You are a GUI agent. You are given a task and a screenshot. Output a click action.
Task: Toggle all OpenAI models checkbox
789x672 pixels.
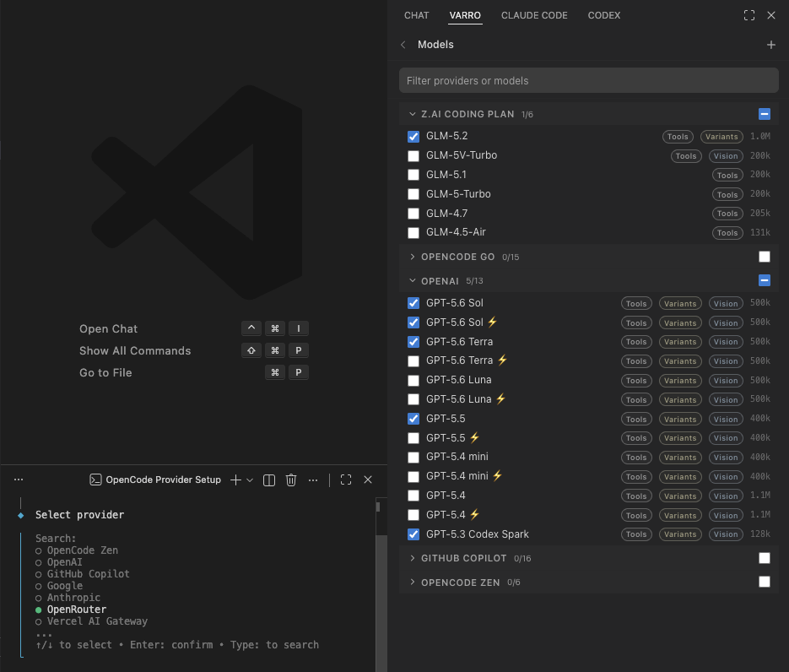(764, 281)
